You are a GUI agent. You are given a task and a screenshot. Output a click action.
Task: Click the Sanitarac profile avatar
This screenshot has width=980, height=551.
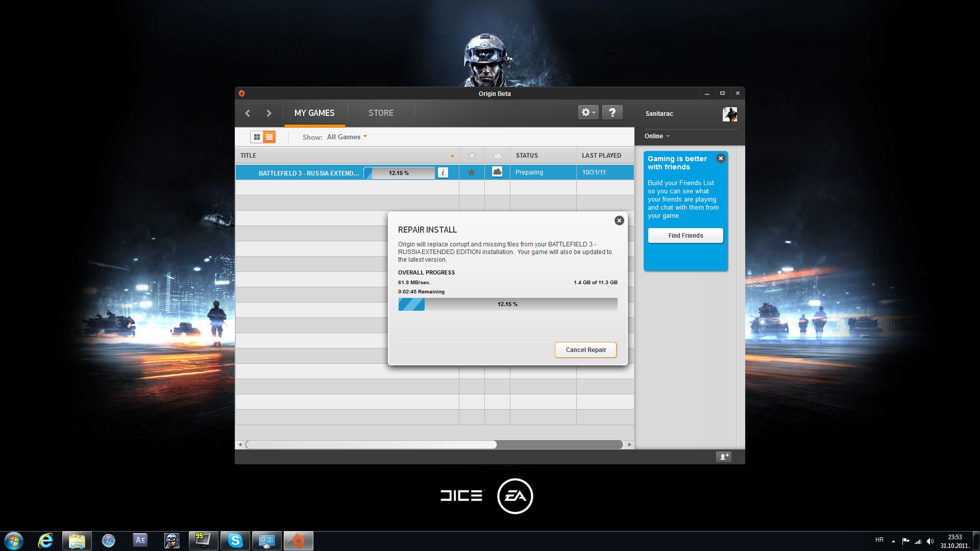click(729, 114)
